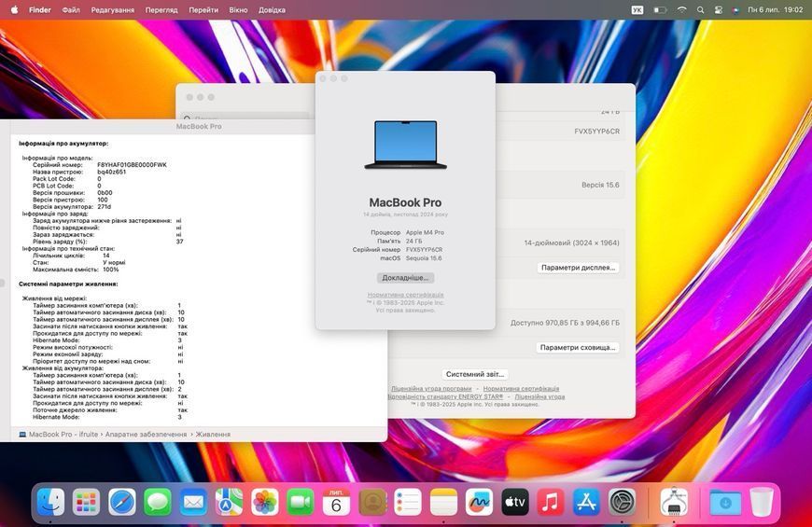This screenshot has height=527, width=812.
Task: Open the Редагування menu
Action: point(112,9)
